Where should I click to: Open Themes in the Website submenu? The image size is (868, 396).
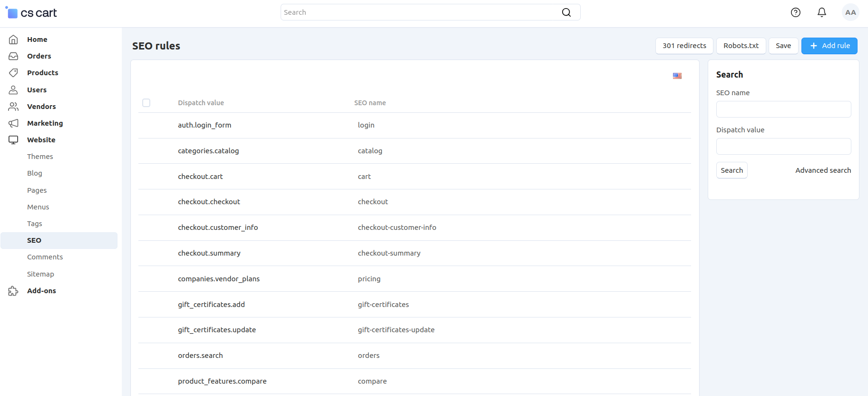coord(40,157)
